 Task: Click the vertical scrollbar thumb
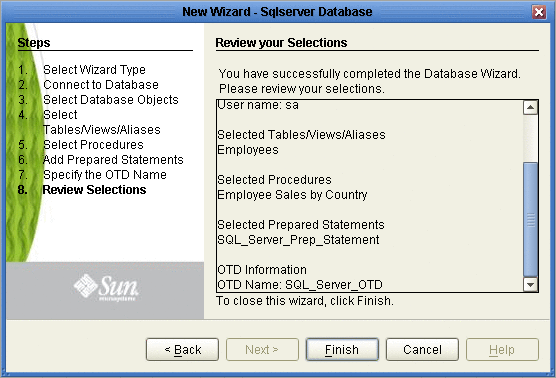(530, 219)
